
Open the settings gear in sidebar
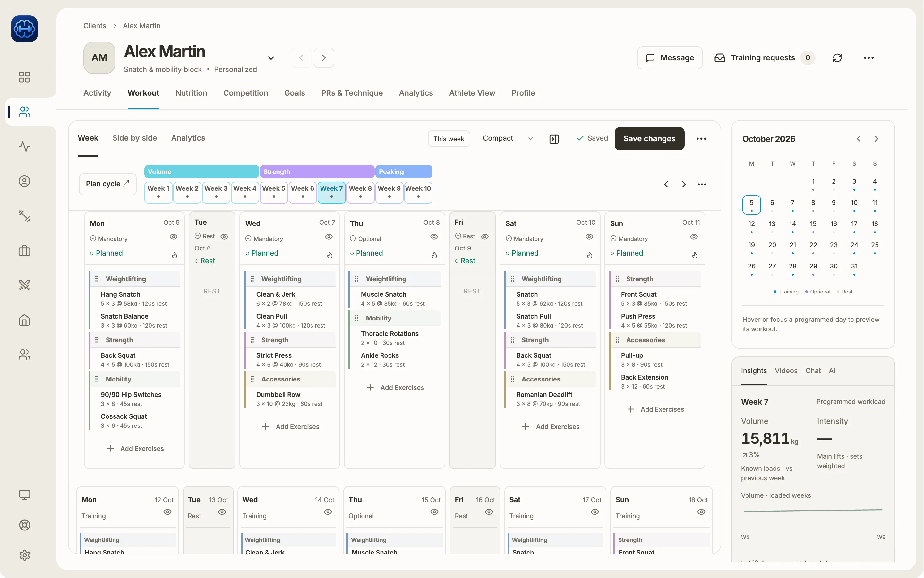24,555
